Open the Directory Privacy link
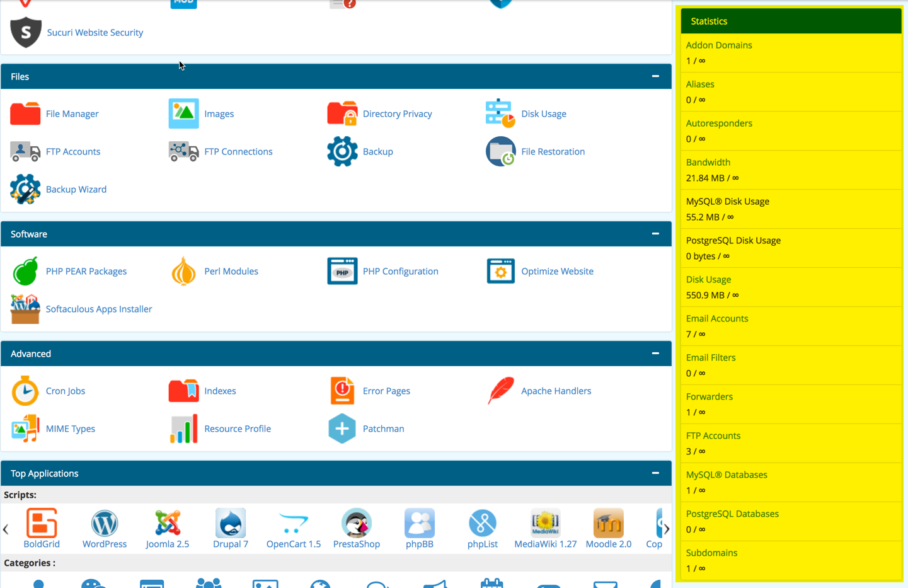The height and width of the screenshot is (588, 908). (397, 114)
